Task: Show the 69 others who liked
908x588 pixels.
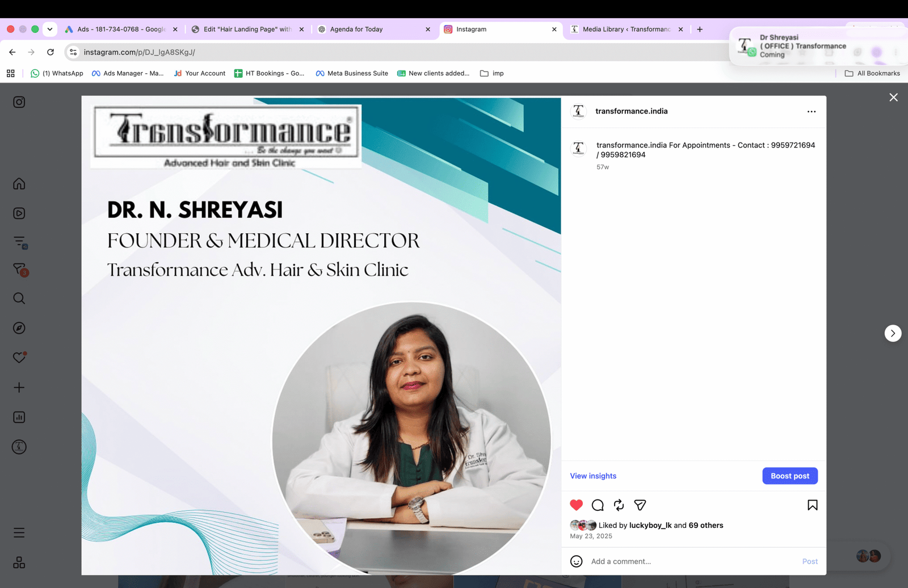Action: click(x=706, y=526)
